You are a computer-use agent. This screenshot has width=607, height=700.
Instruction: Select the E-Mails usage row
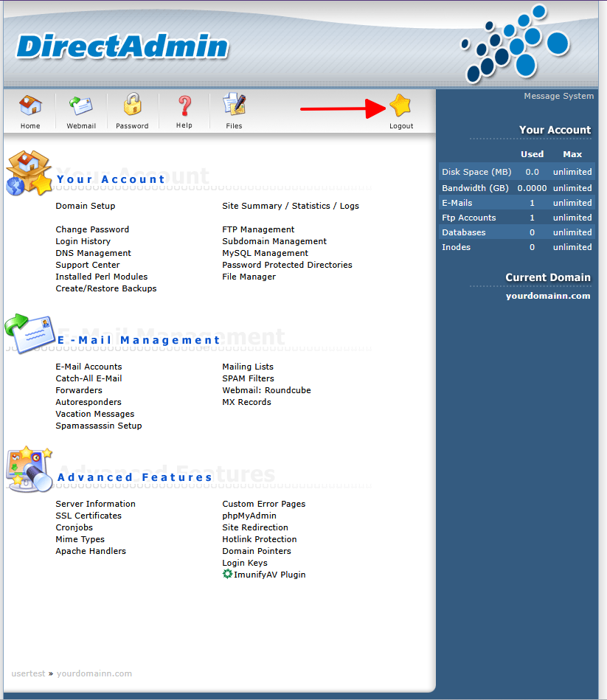tap(517, 203)
